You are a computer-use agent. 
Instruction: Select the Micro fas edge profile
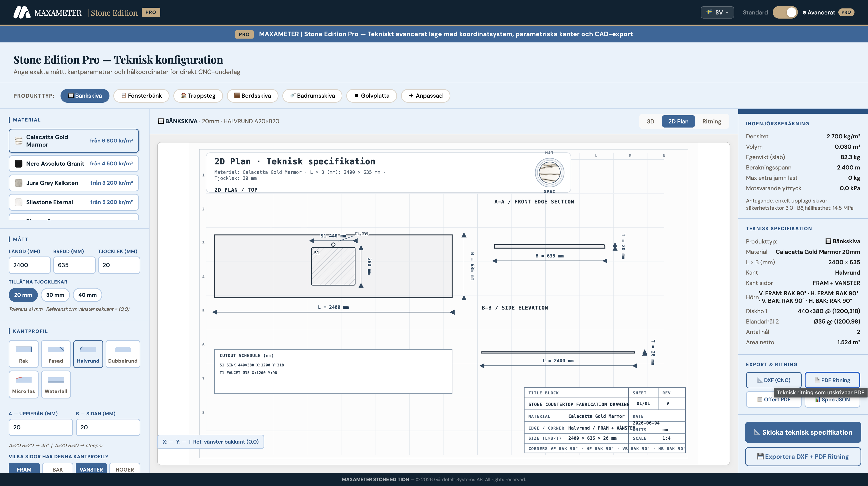(24, 385)
